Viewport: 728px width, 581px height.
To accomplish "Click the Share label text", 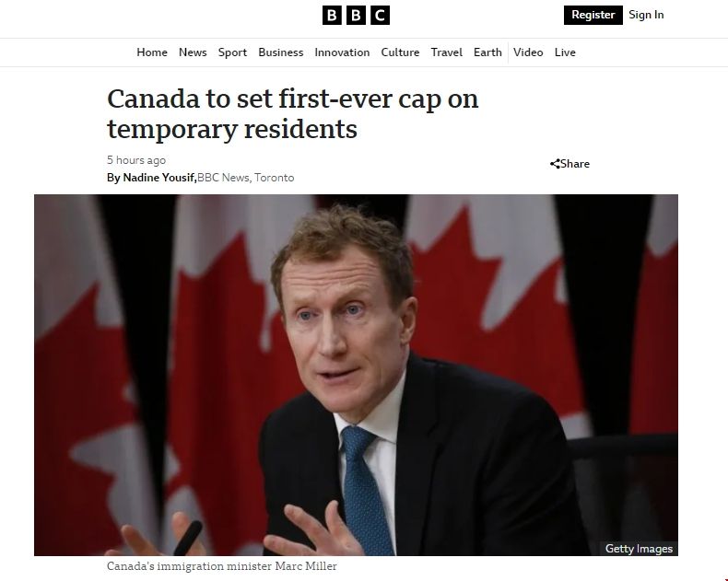I will pyautogui.click(x=575, y=164).
